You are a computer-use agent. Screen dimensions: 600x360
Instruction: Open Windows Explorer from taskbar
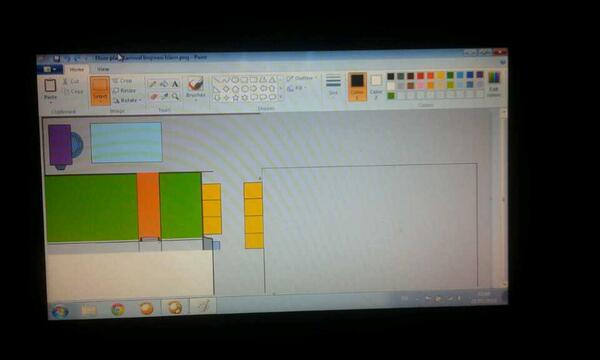(88, 310)
